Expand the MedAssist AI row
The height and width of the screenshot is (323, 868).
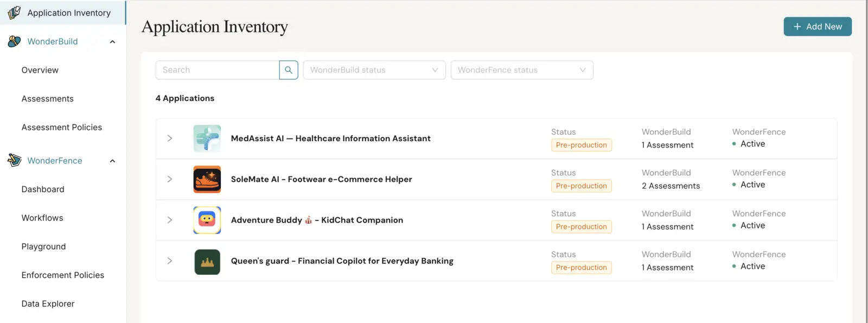[170, 138]
